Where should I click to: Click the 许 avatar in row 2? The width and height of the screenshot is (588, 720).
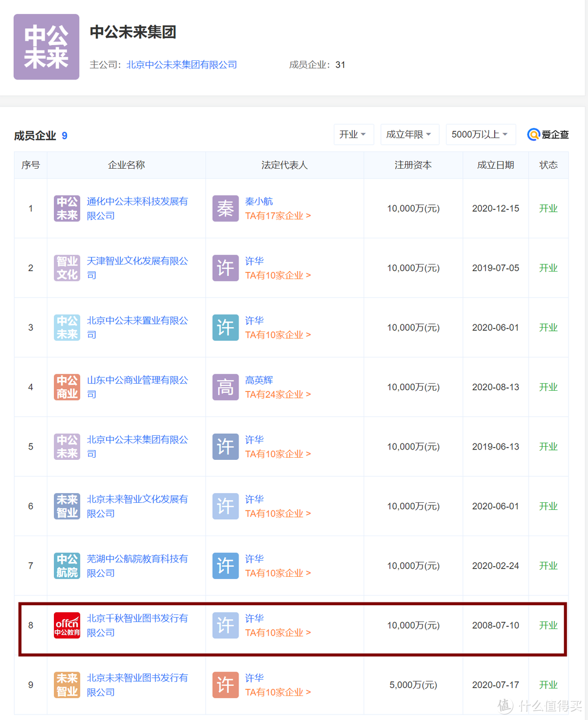pyautogui.click(x=225, y=268)
